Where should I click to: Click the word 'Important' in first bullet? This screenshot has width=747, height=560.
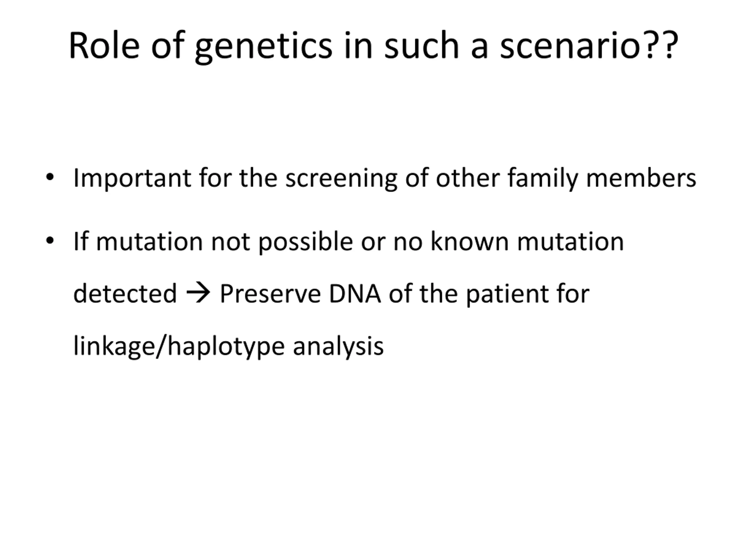132,178
